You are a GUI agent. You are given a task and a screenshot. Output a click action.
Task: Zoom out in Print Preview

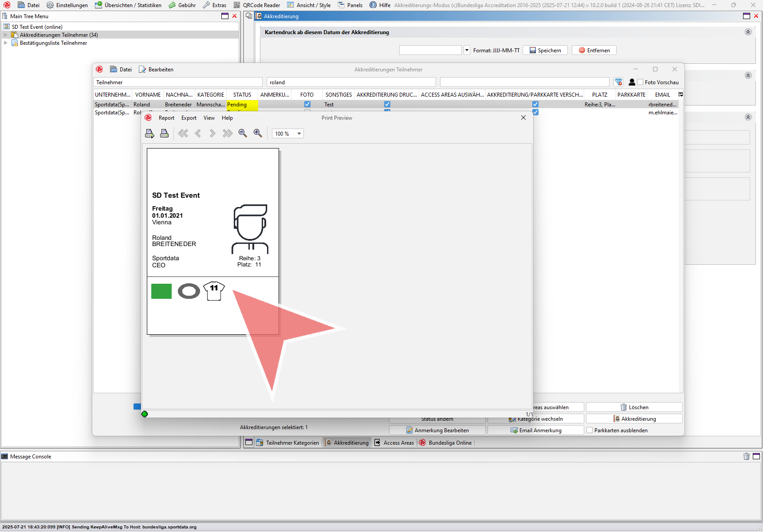click(x=243, y=133)
